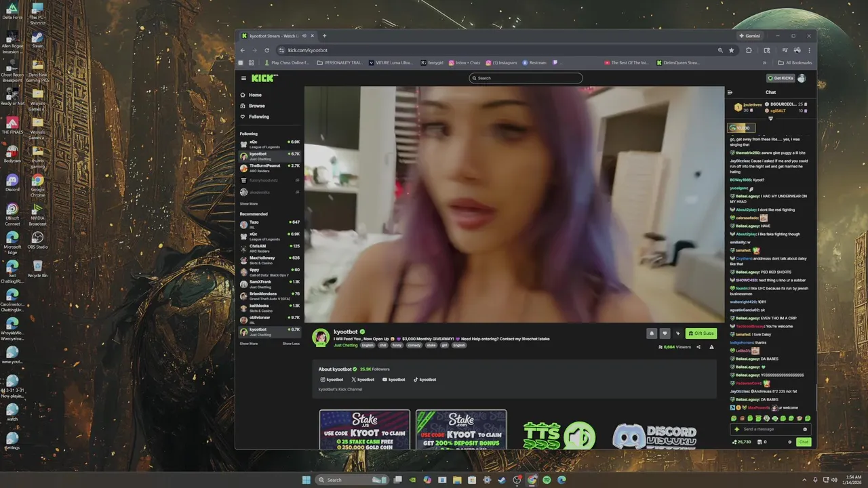
Task: Open SamXFrank channel in Recommended
Action: 269,283
